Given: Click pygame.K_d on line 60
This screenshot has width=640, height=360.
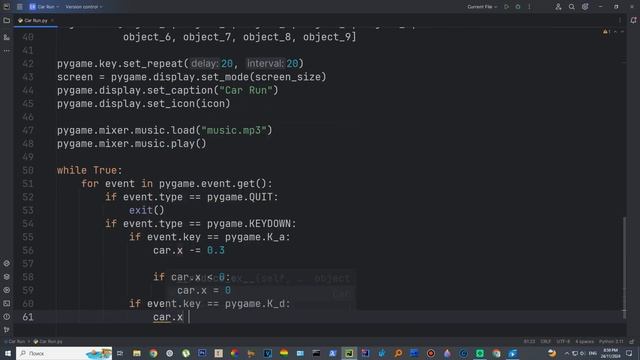Looking at the screenshot, I should [x=254, y=304].
